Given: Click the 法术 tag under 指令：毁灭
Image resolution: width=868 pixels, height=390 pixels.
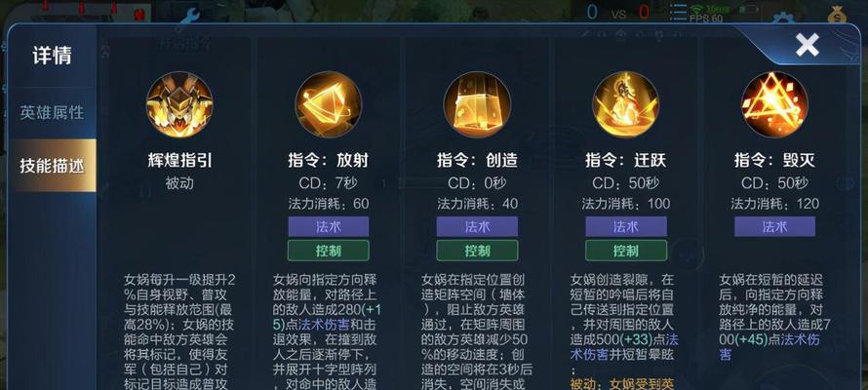Looking at the screenshot, I should [774, 226].
